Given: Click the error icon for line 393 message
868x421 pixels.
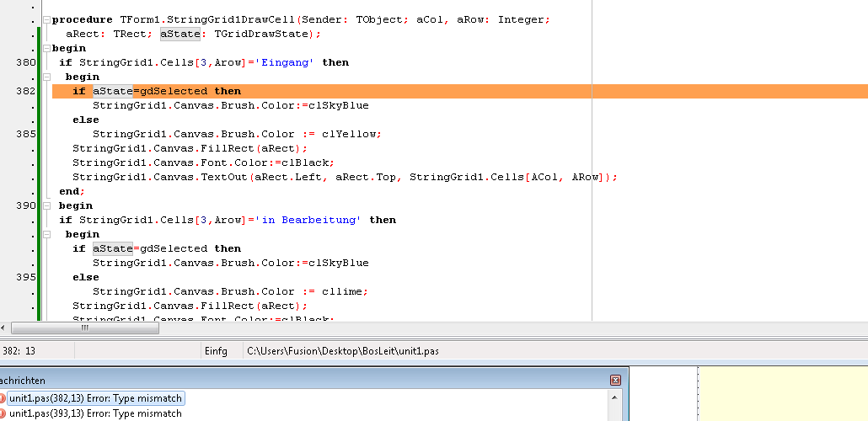Looking at the screenshot, I should [3, 413].
